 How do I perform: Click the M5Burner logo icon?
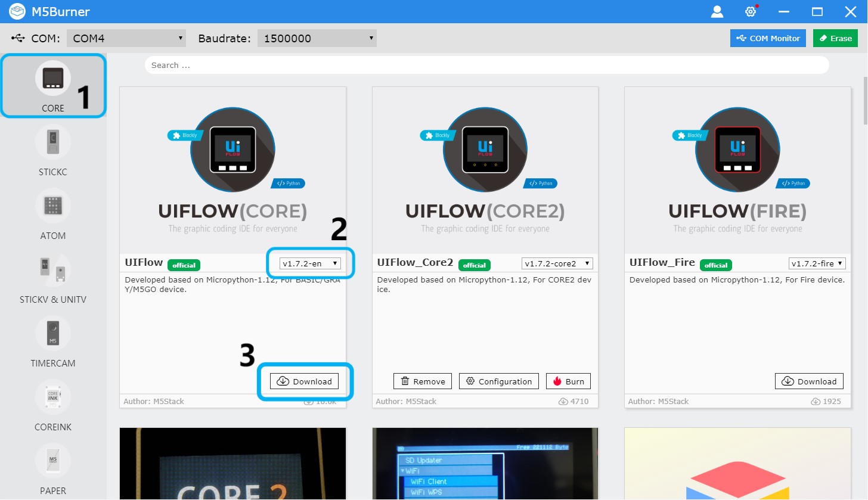pos(17,11)
